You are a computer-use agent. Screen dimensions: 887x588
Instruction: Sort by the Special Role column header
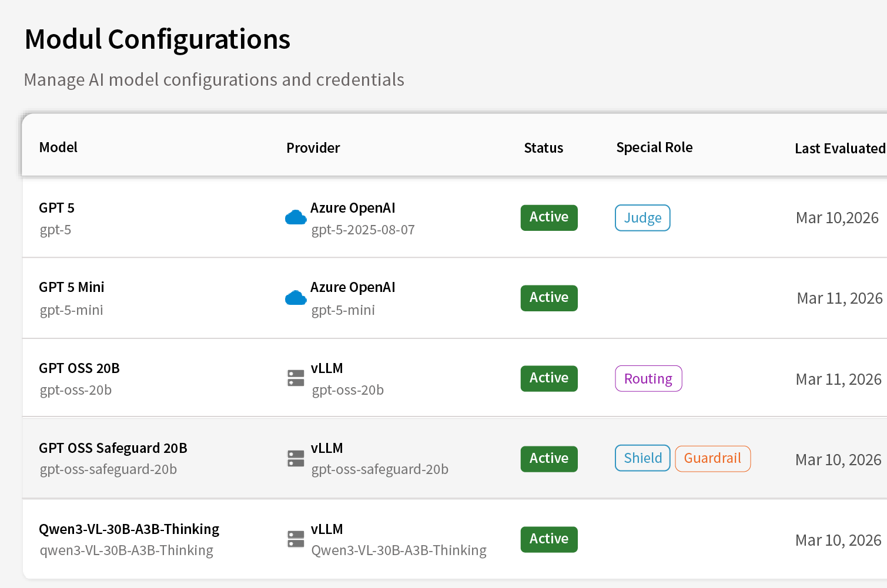pos(655,147)
